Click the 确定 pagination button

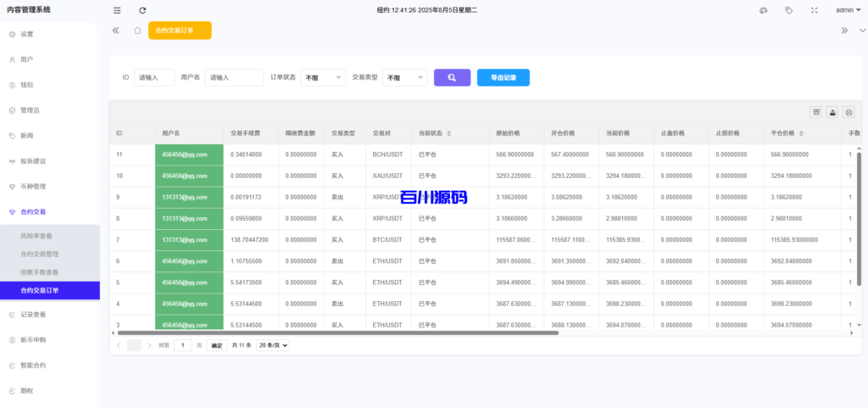(217, 345)
